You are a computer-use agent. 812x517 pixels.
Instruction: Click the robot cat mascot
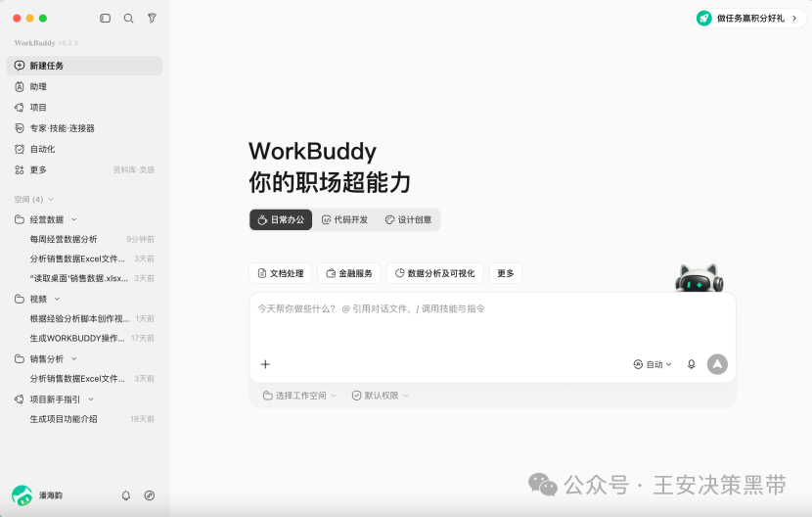[x=699, y=278]
